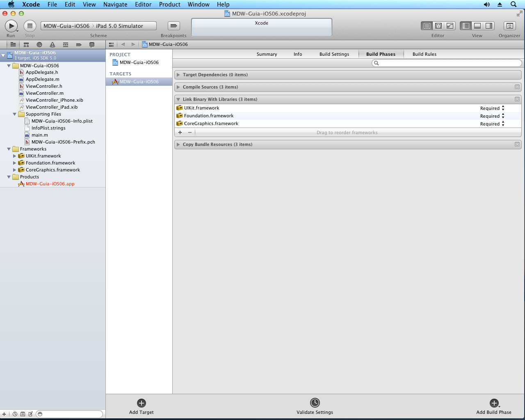This screenshot has height=420, width=525.
Task: Expand Target Dependencies section
Action: [x=178, y=75]
